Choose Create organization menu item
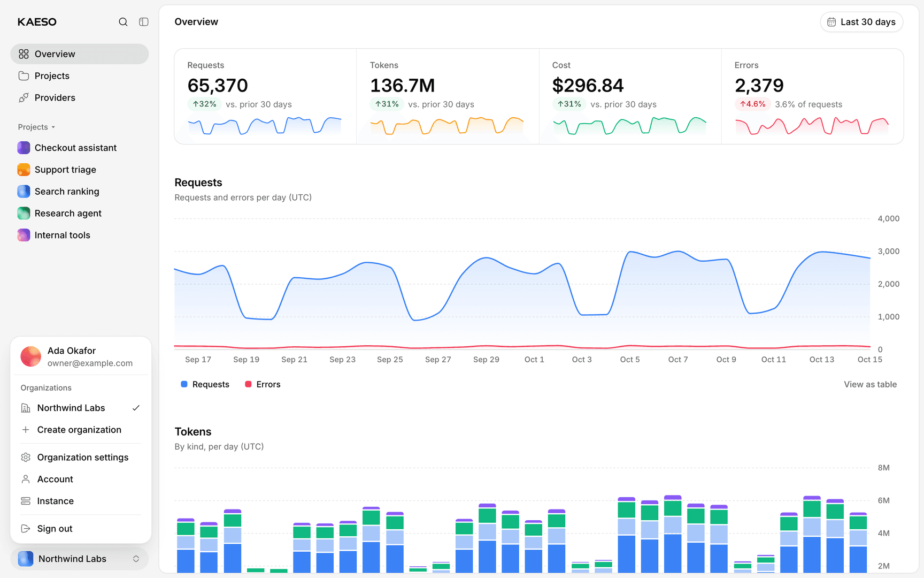924x578 pixels. 81,430
